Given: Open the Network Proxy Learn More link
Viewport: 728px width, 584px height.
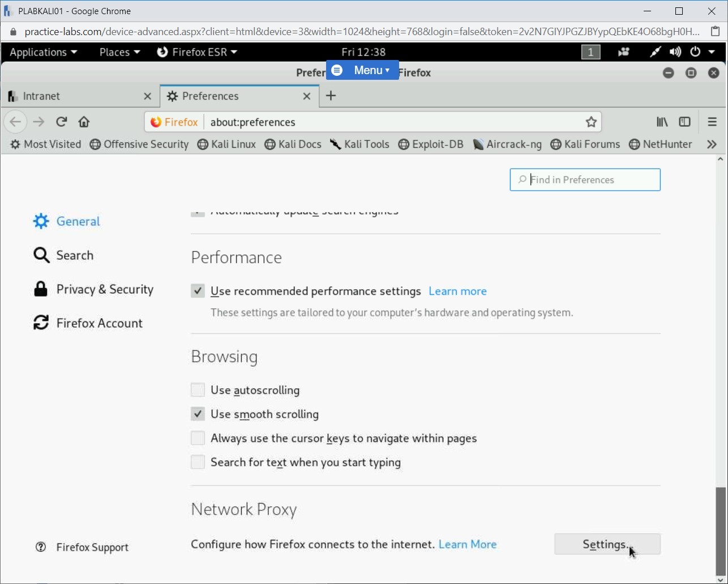Looking at the screenshot, I should click(x=467, y=544).
